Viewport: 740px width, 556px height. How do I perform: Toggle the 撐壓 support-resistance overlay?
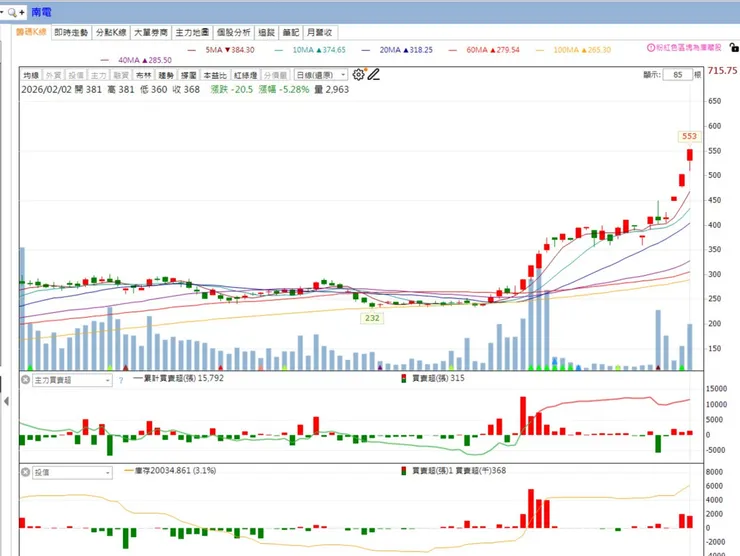point(189,76)
